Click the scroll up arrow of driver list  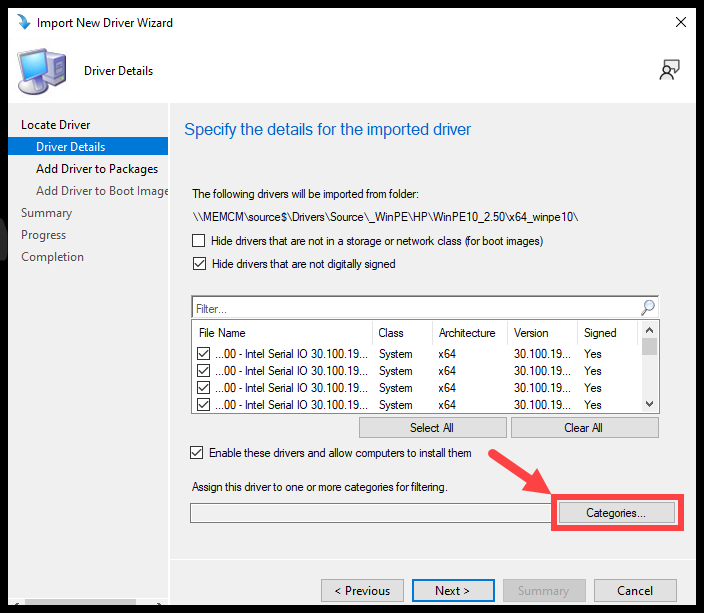point(649,330)
